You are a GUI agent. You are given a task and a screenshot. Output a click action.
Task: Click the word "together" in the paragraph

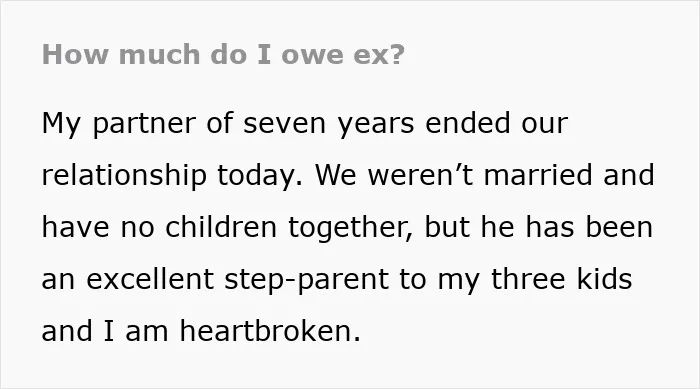coord(348,228)
